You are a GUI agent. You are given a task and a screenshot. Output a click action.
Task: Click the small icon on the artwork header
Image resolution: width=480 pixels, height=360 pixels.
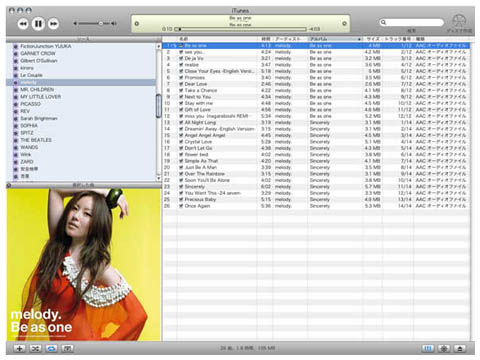pyautogui.click(x=9, y=185)
